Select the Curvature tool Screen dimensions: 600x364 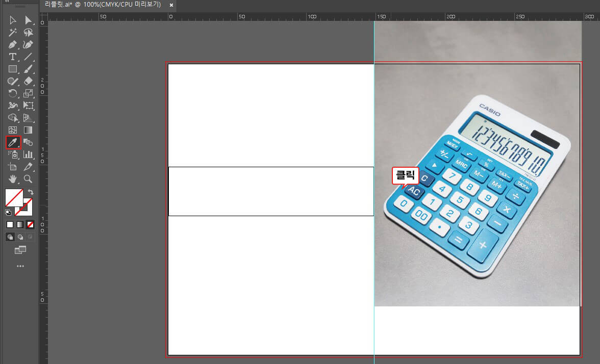tap(28, 44)
